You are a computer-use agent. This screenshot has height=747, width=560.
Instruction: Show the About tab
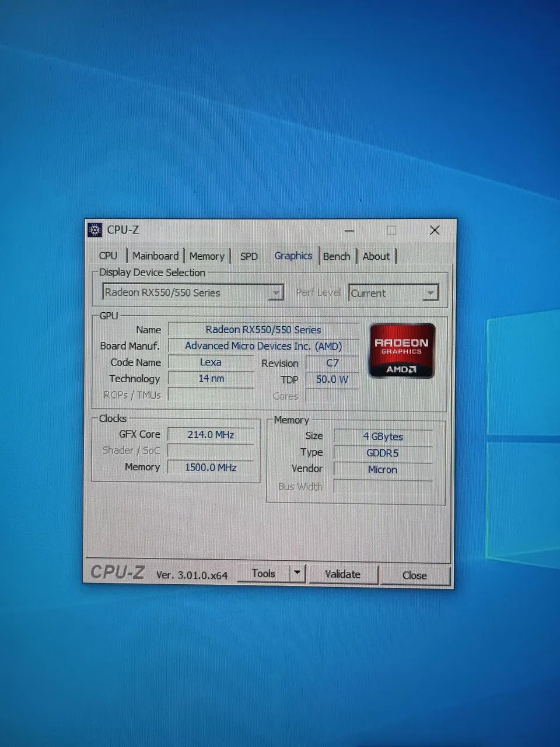(376, 256)
